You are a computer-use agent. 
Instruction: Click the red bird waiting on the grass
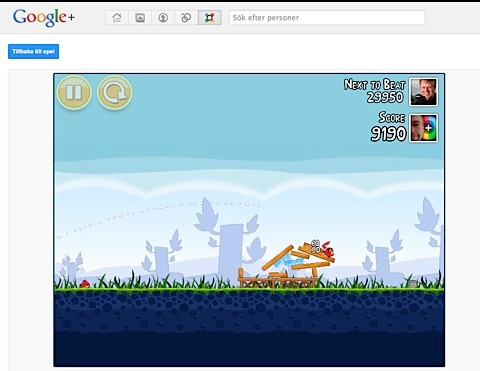tap(85, 284)
